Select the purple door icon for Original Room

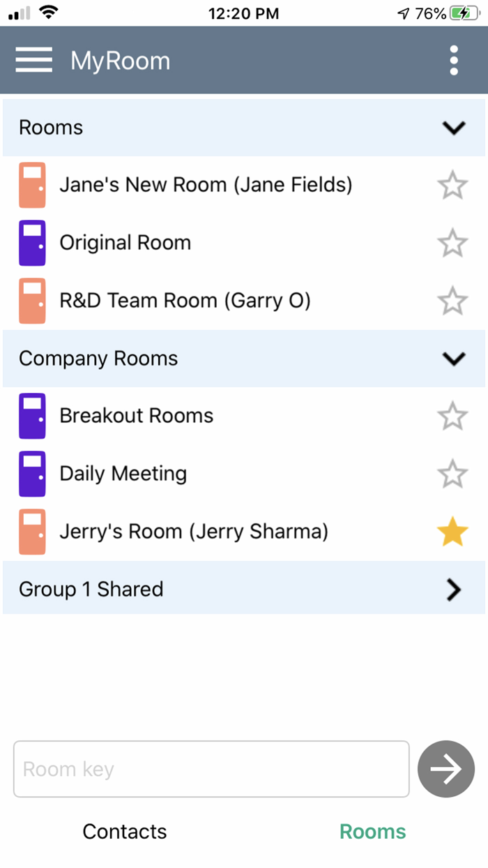[x=32, y=243]
